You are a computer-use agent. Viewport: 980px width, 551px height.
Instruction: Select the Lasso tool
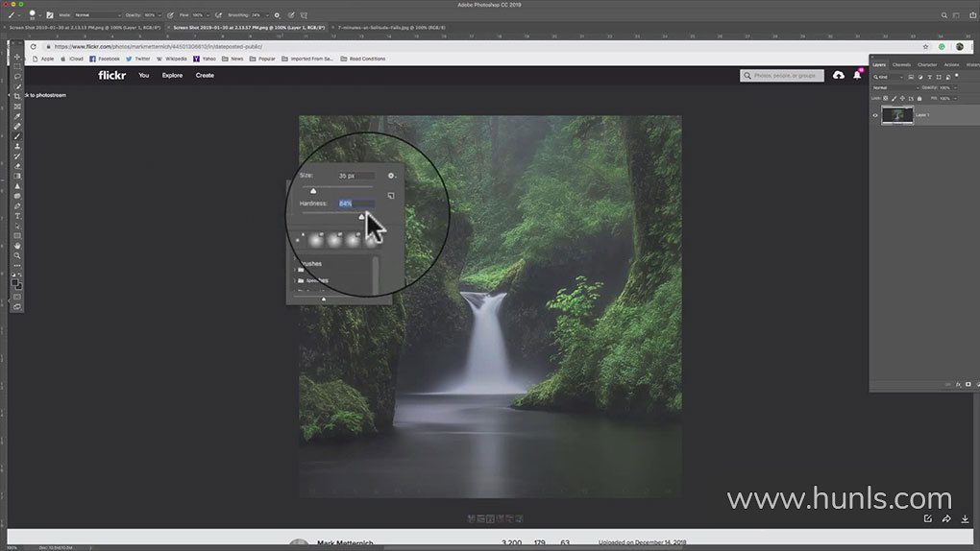[17, 76]
